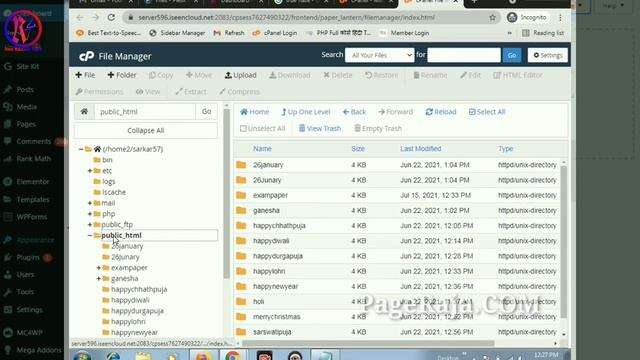The width and height of the screenshot is (640, 360).
Task: Click the Extract toolbar item
Action: (x=191, y=92)
